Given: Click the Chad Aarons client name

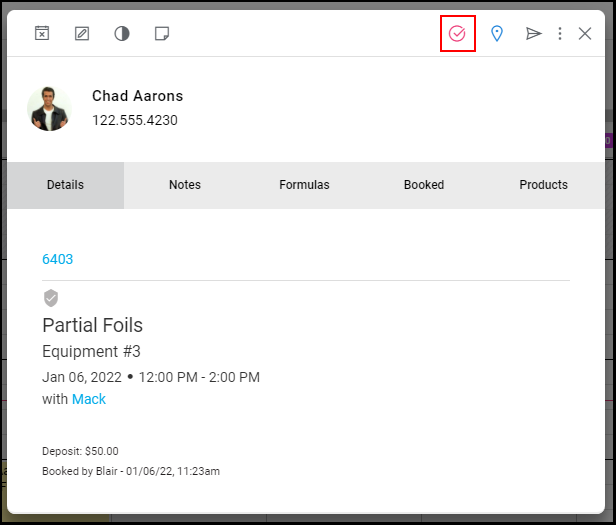Looking at the screenshot, I should [138, 96].
